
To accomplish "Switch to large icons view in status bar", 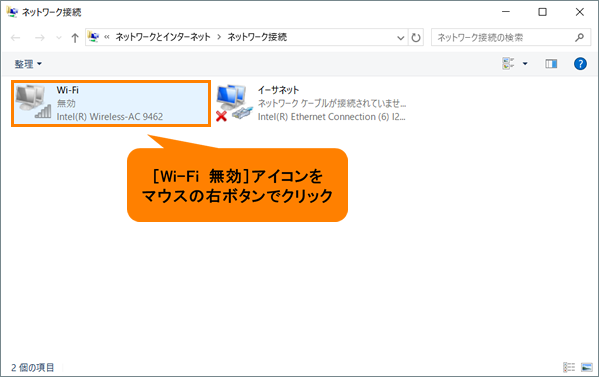I will (x=586, y=367).
